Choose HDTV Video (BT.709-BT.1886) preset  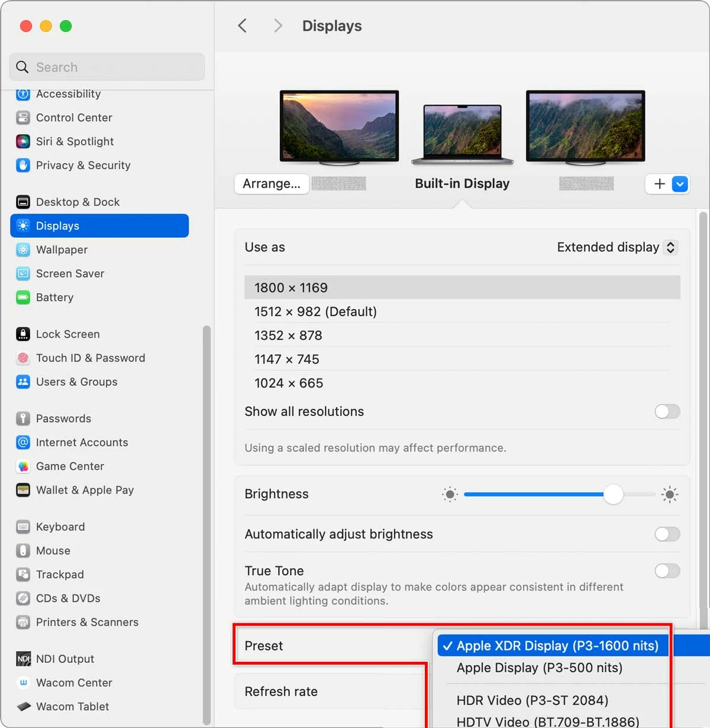[x=547, y=721]
